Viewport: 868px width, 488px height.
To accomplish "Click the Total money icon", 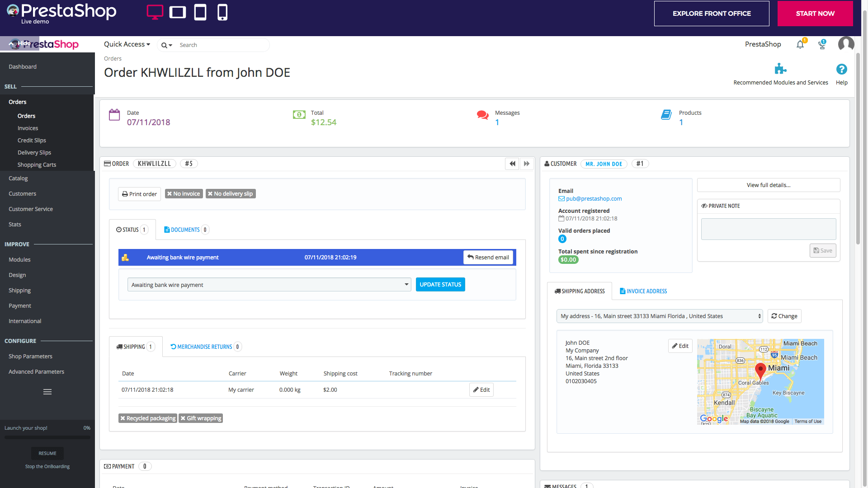I will tap(299, 115).
